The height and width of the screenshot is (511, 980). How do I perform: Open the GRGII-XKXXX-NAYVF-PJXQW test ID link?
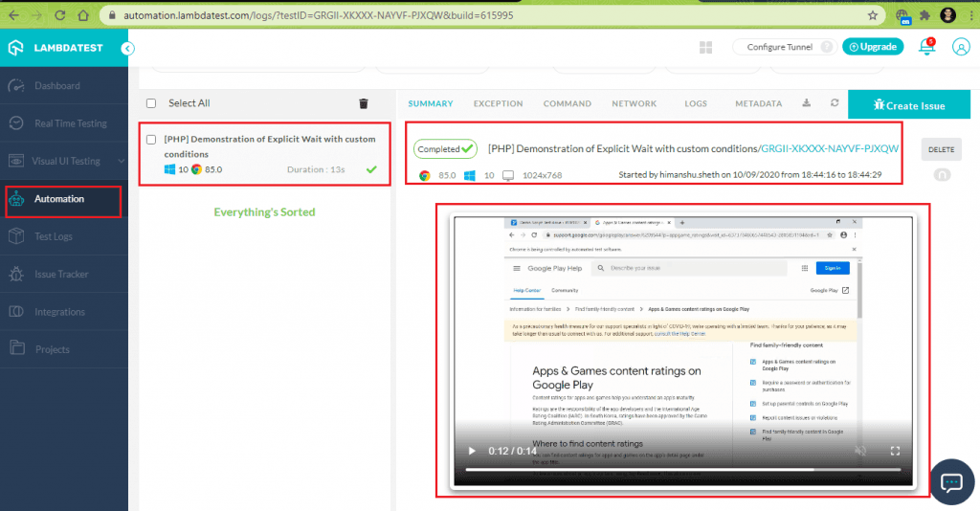tap(830, 148)
